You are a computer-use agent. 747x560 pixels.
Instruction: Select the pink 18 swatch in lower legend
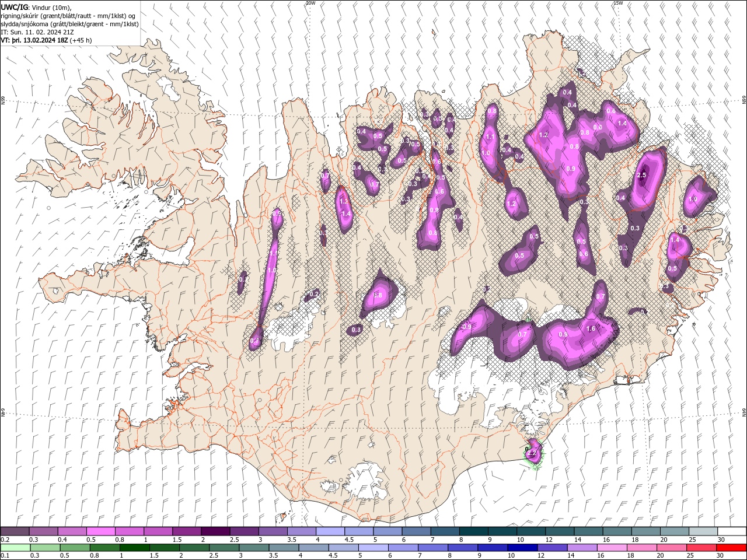[642, 548]
